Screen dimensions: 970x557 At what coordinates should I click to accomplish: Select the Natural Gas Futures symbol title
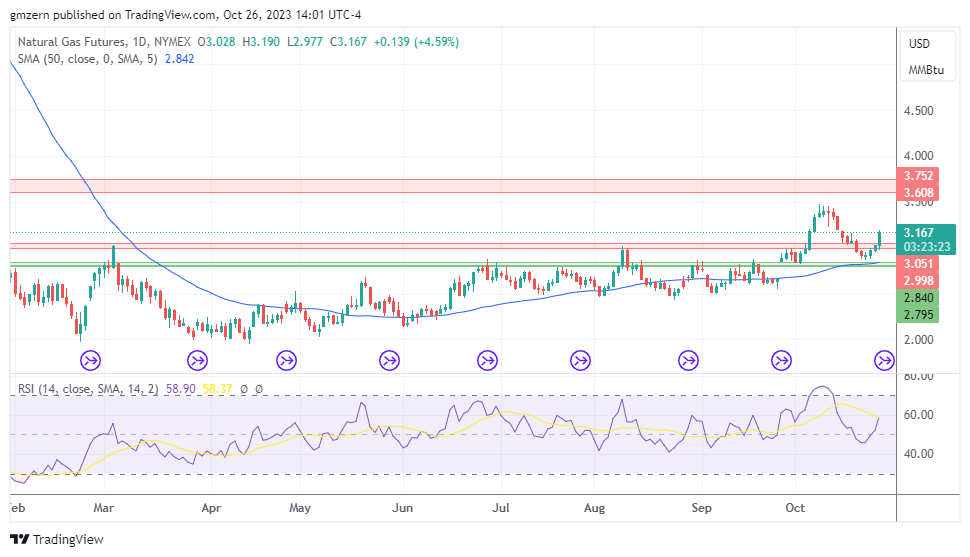pos(72,42)
